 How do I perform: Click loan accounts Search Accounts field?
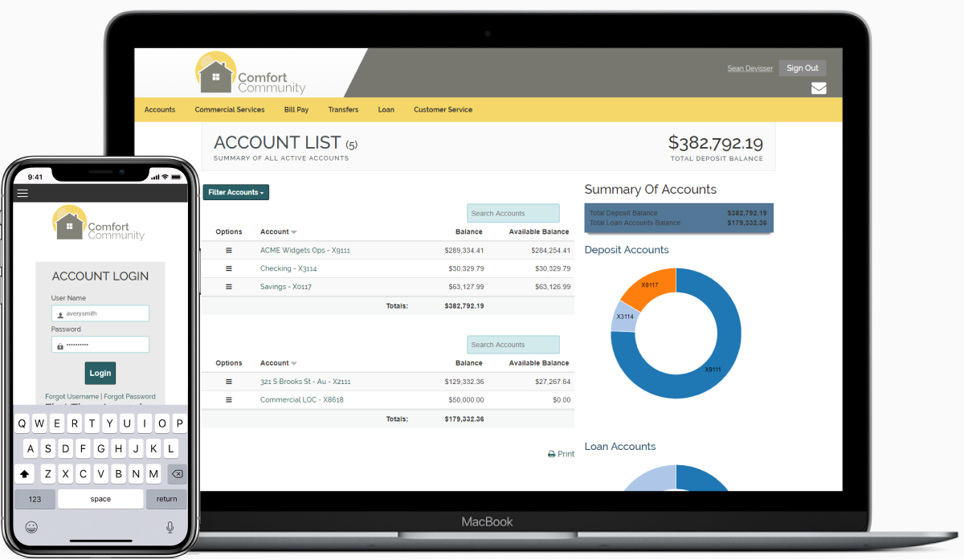(x=513, y=345)
